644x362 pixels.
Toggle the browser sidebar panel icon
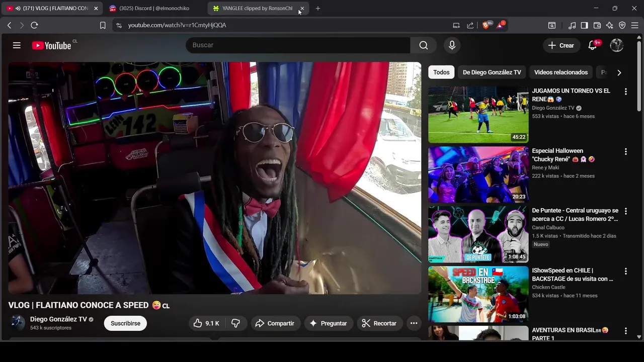584,25
